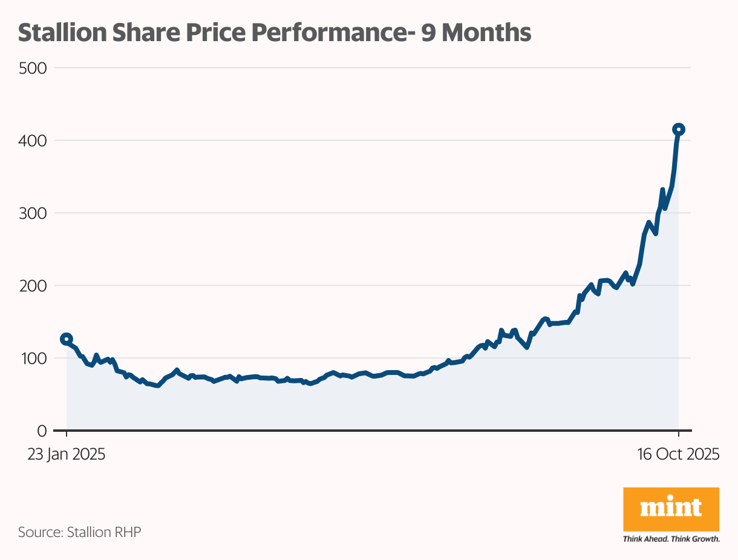The height and width of the screenshot is (560, 738).
Task: Click the x-axis tick above 16 Oct 2025
Action: 679,434
